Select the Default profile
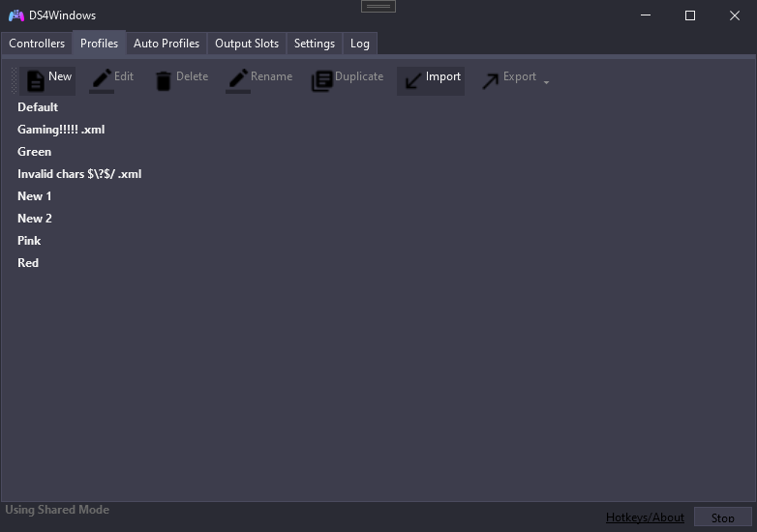The image size is (757, 532). (x=38, y=107)
